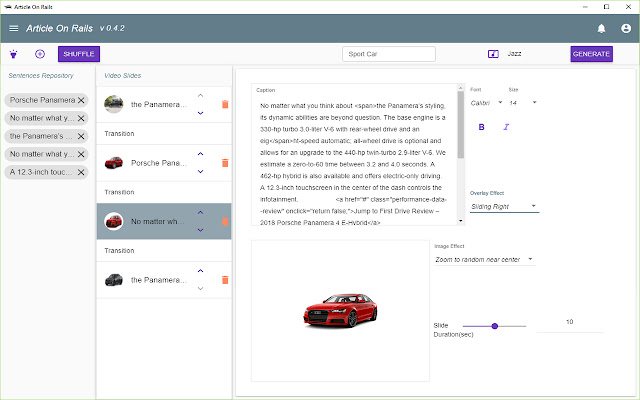Select the highlighted 'No matter wh...' slide
640x400 pixels.
tap(164, 221)
